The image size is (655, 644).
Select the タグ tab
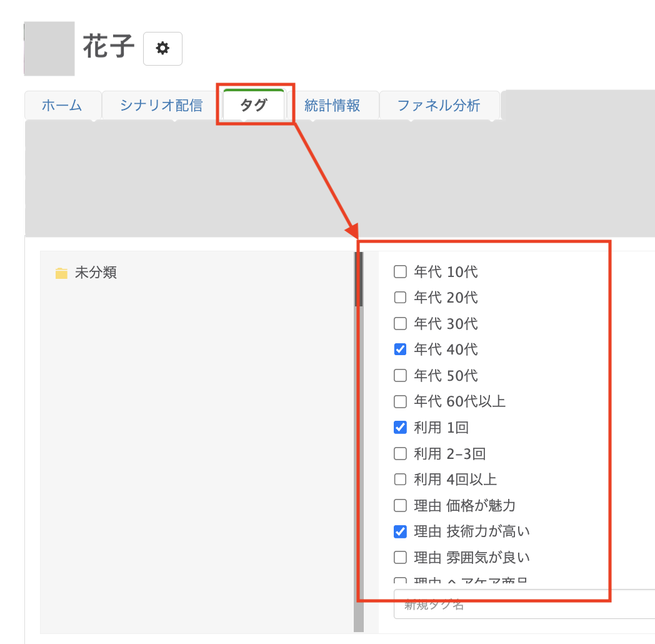point(254,105)
